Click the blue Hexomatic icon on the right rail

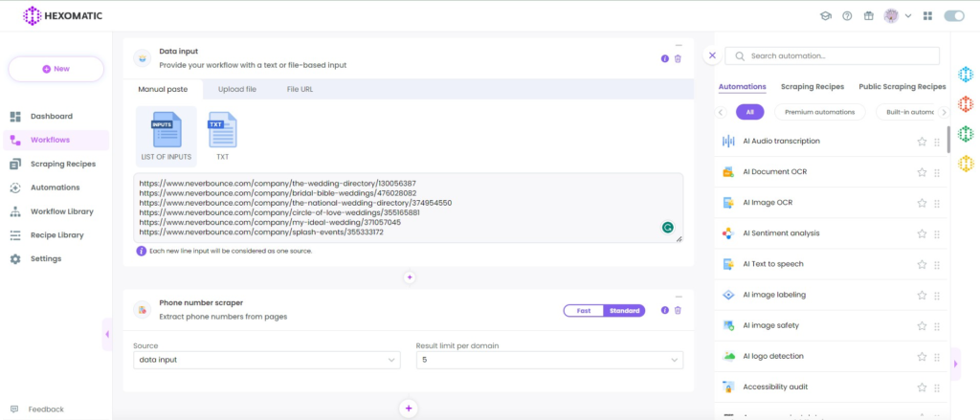tap(966, 75)
